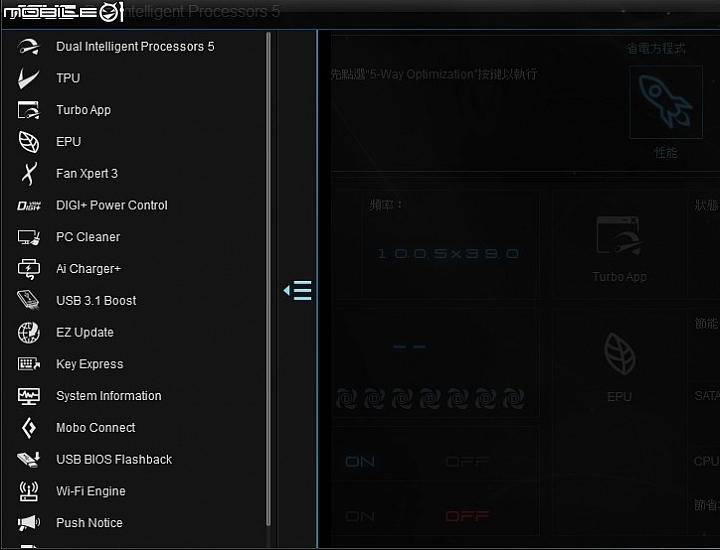Open Turbo App label in side menu

83,110
